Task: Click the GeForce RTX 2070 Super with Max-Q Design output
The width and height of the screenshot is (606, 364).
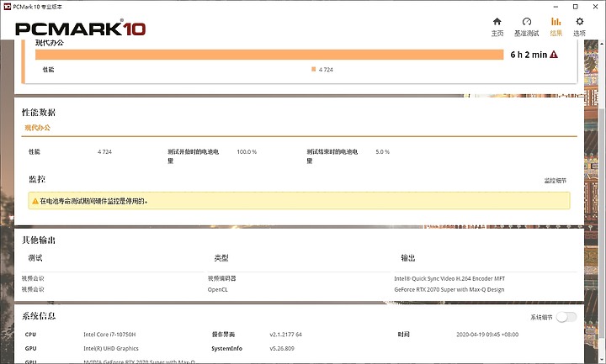Action: (x=449, y=289)
